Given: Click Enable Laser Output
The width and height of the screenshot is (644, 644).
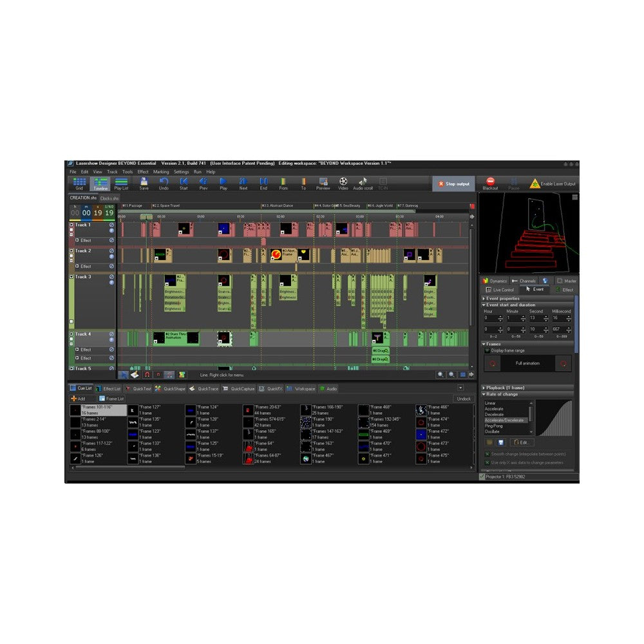Looking at the screenshot, I should (x=553, y=184).
